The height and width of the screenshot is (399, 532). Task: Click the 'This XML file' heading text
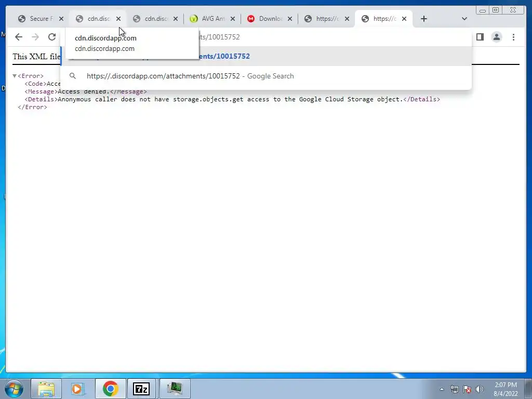click(37, 56)
